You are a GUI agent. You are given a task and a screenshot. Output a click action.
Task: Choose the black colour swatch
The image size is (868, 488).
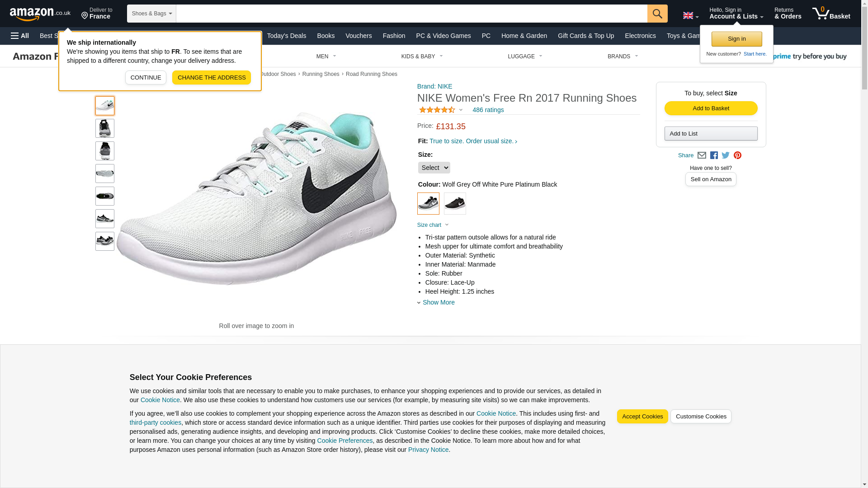pyautogui.click(x=455, y=204)
